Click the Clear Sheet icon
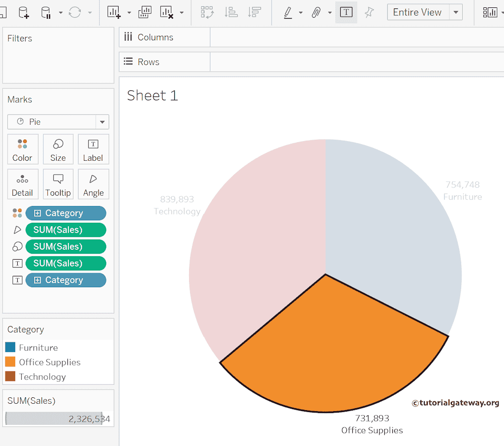This screenshot has width=504, height=446. 167,12
